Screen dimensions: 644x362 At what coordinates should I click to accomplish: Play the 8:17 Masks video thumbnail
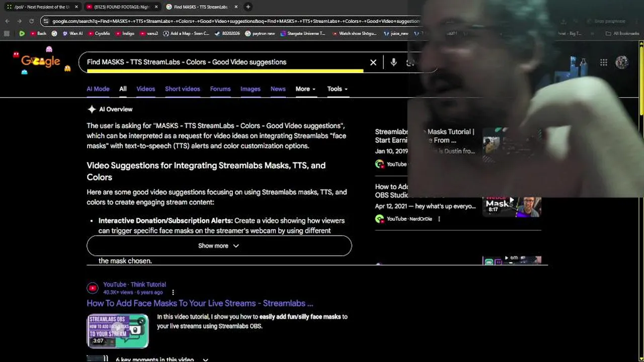click(x=512, y=206)
